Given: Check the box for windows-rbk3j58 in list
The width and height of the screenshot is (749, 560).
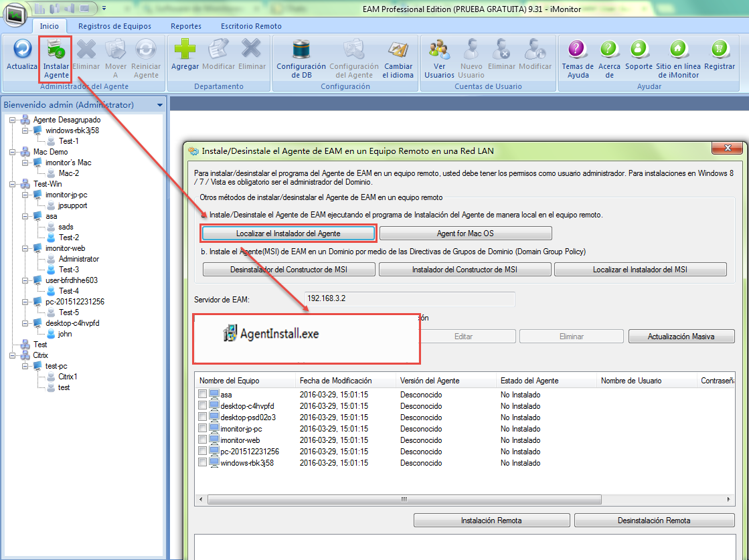Looking at the screenshot, I should click(203, 462).
